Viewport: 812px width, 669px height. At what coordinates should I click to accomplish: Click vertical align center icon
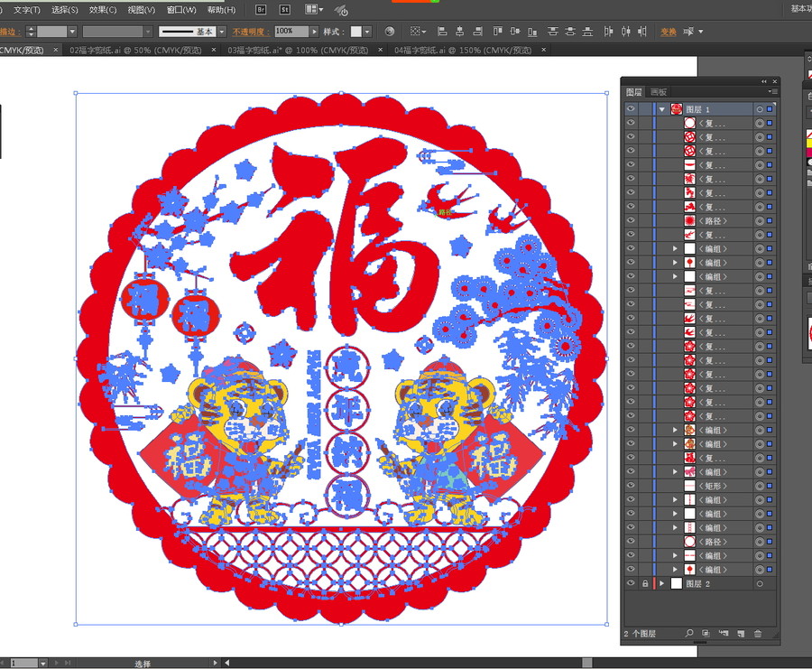click(x=515, y=32)
